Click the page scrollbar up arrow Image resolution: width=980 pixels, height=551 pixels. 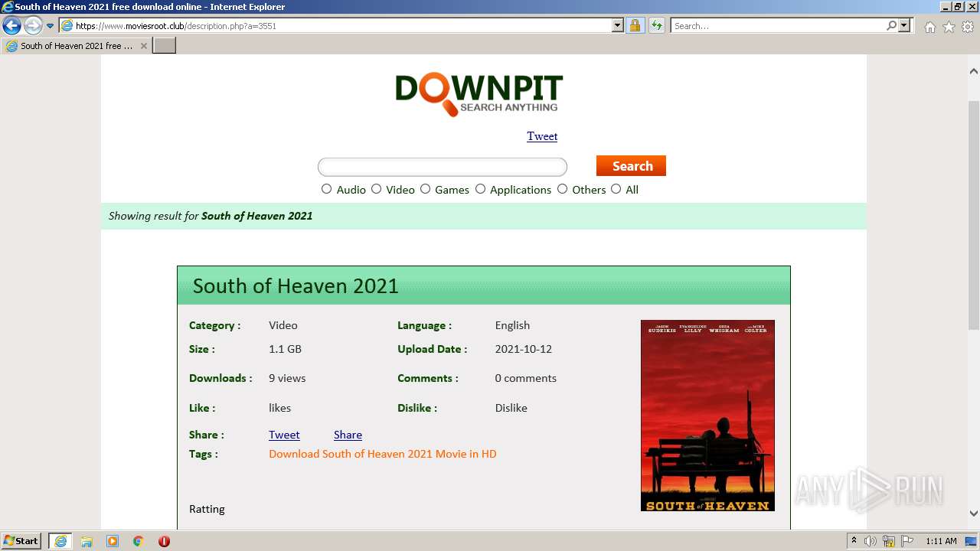(974, 71)
